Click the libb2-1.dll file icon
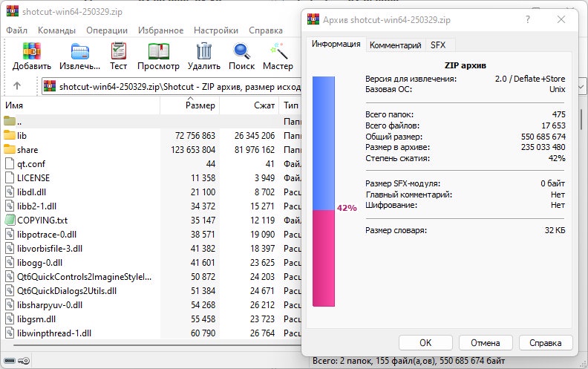588x369 pixels. click(x=10, y=206)
